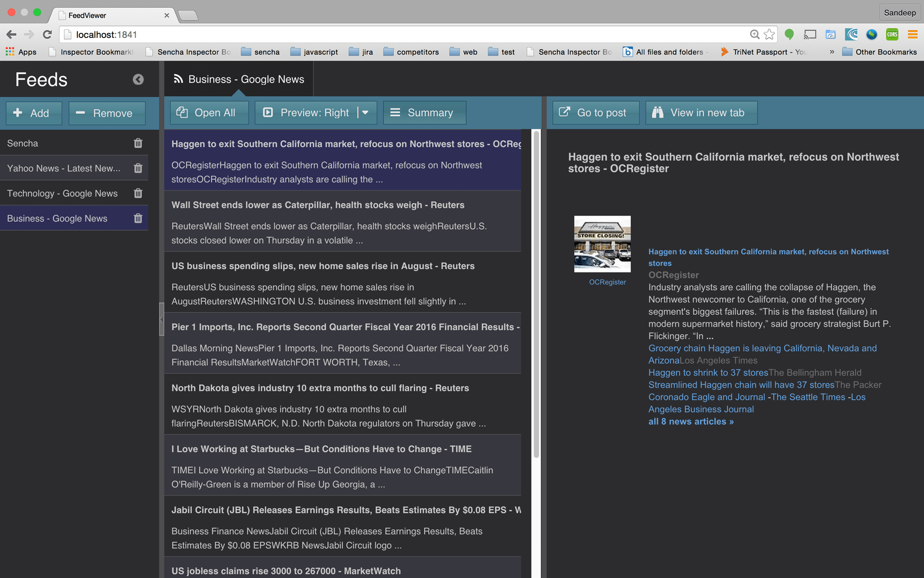The height and width of the screenshot is (578, 924).
Task: Open competitors bookmarks folder
Action: click(411, 52)
